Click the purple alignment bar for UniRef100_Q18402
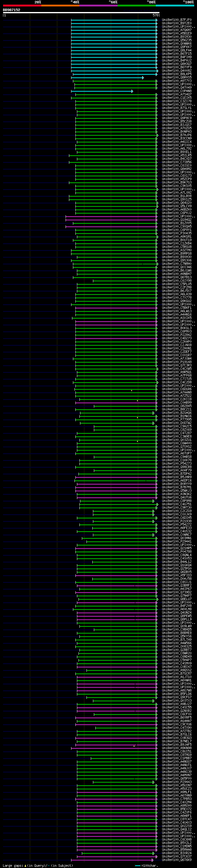Image resolution: width=197 pixels, height=868 pixels. tap(111, 220)
